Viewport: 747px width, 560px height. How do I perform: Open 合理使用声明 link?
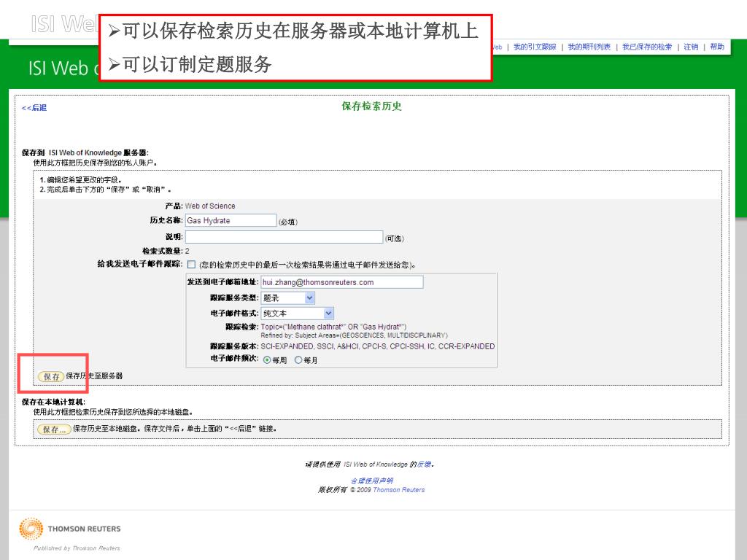[371, 481]
